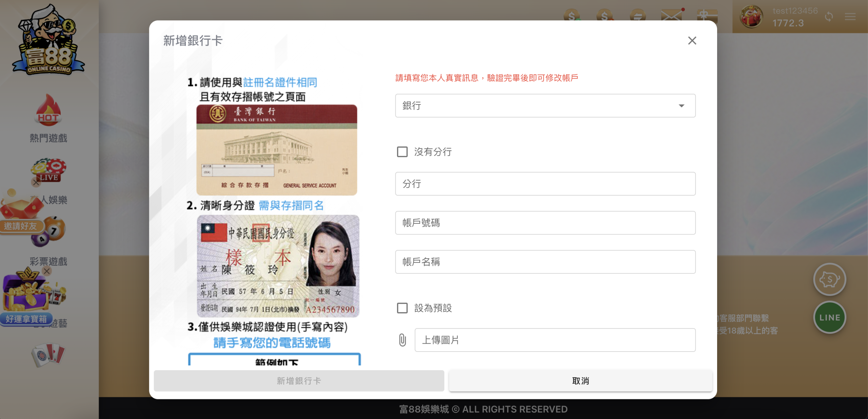Tick the 沒有分行 checkbox
This screenshot has width=868, height=419.
coord(402,152)
